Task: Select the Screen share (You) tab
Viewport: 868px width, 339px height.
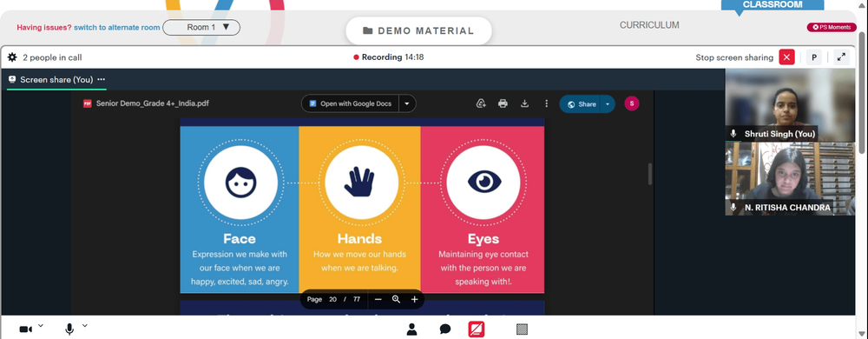Action: [x=56, y=80]
